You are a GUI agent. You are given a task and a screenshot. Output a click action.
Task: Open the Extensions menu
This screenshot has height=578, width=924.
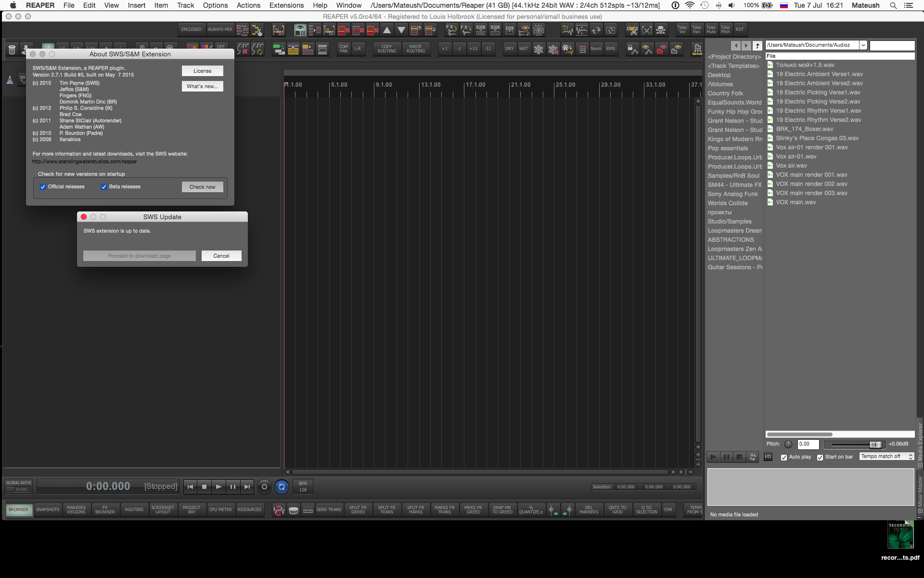286,5
